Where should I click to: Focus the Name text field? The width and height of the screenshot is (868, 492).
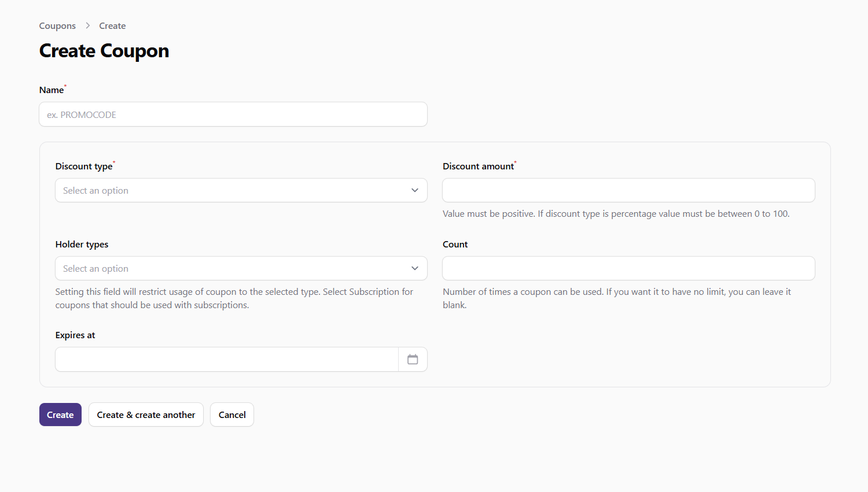pos(233,114)
